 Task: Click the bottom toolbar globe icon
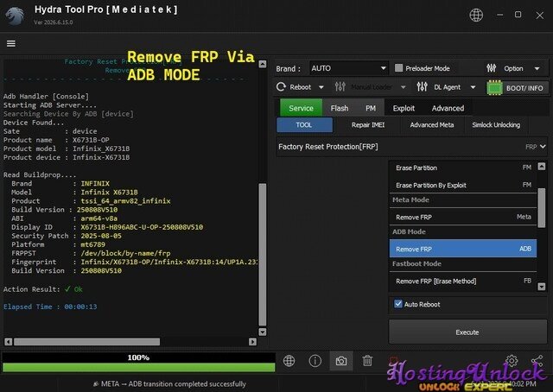[x=289, y=361]
